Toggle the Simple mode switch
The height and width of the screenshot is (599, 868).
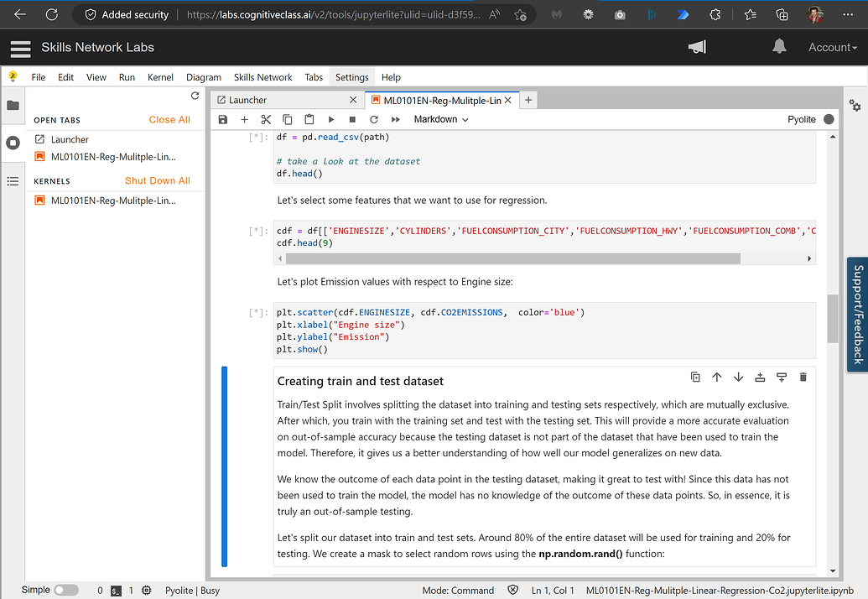pyautogui.click(x=65, y=591)
